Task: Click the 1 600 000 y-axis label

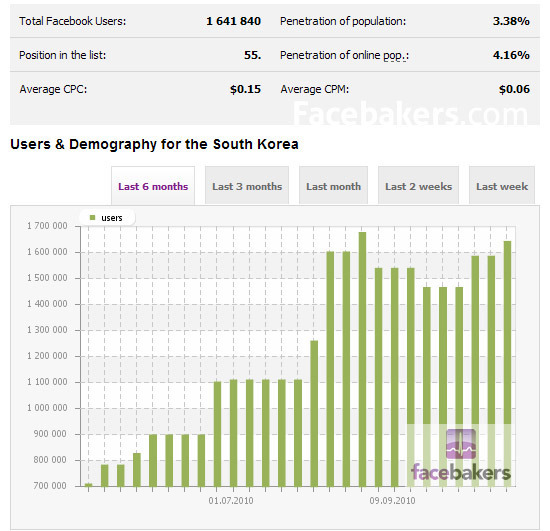Action: [x=47, y=252]
